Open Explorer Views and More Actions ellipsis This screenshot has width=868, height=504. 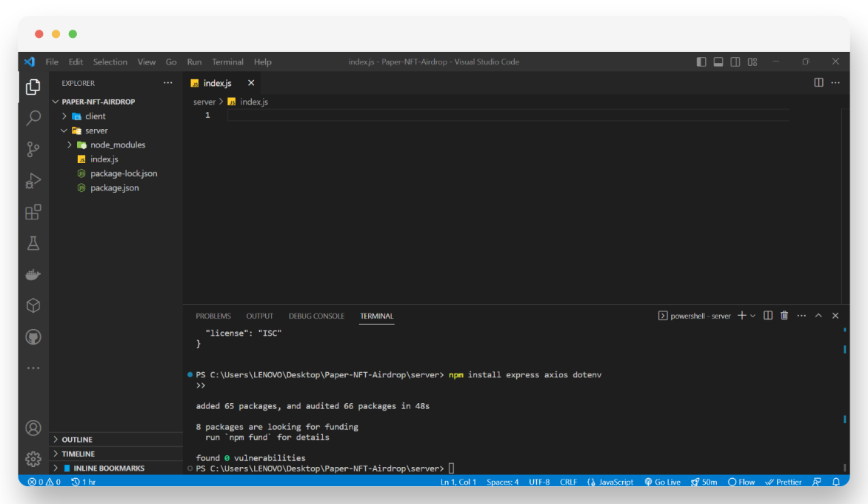point(167,83)
